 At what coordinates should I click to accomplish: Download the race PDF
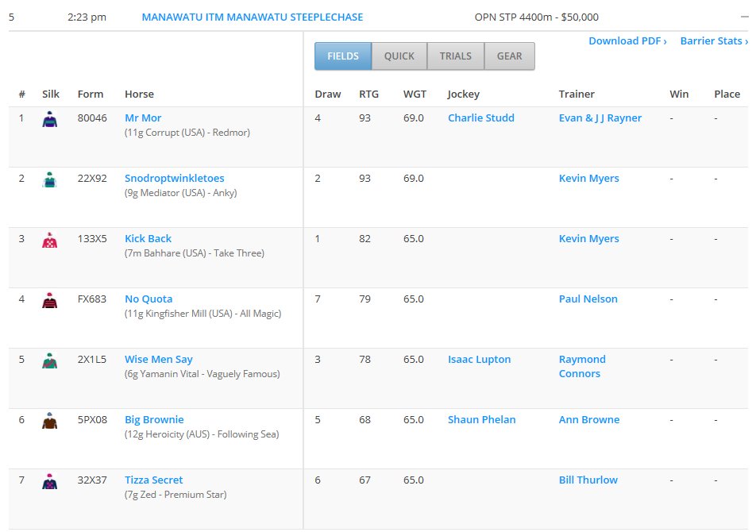627,41
